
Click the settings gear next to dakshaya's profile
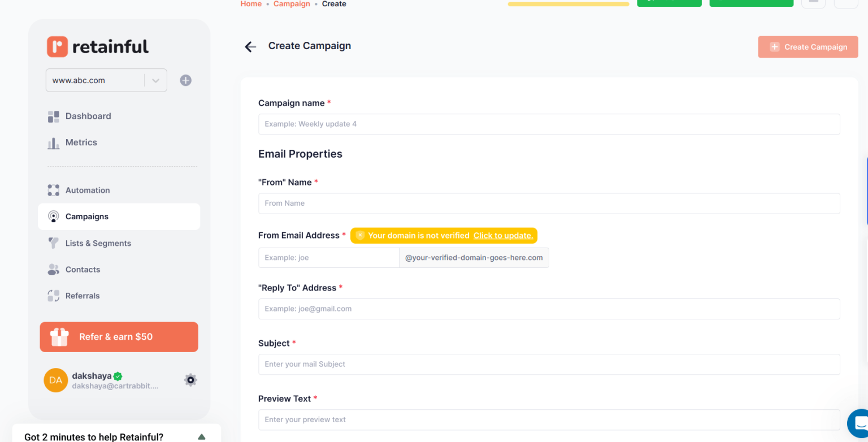(x=190, y=380)
